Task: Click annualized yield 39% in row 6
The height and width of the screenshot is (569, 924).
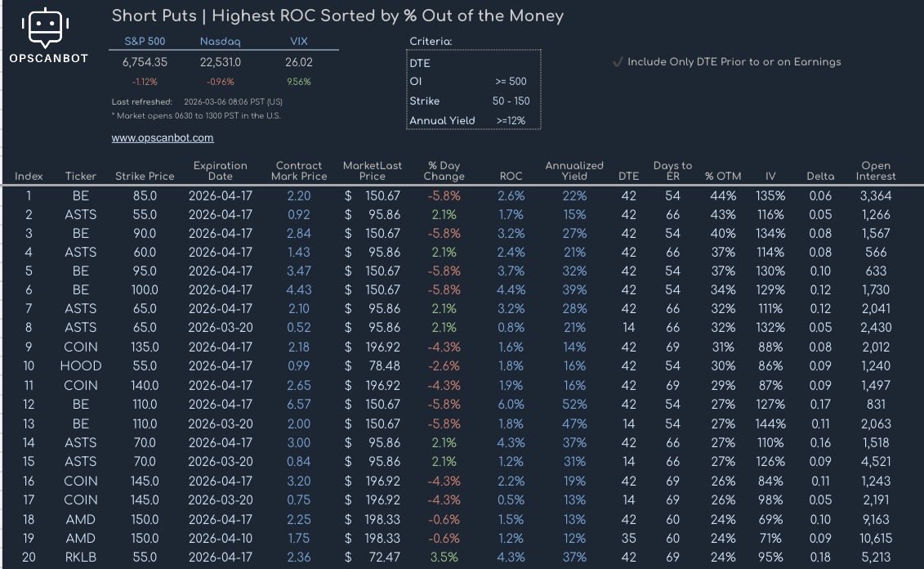Action: click(x=574, y=290)
